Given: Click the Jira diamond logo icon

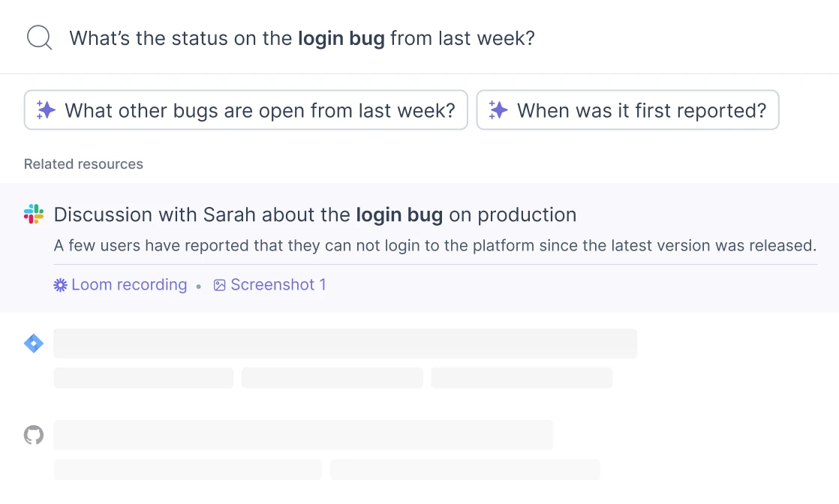Looking at the screenshot, I should tap(34, 343).
